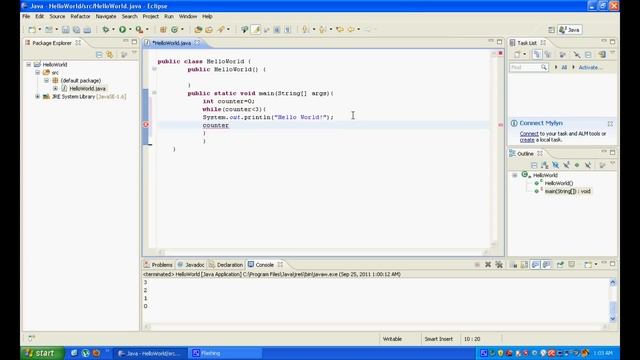Image resolution: width=640 pixels, height=360 pixels.
Task: Close the Connect Mylyn notice
Action: coord(610,123)
